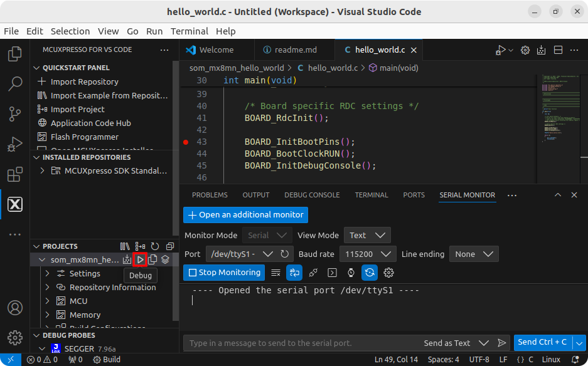Open the Extensions view in activity bar
The height and width of the screenshot is (366, 588).
(14, 174)
